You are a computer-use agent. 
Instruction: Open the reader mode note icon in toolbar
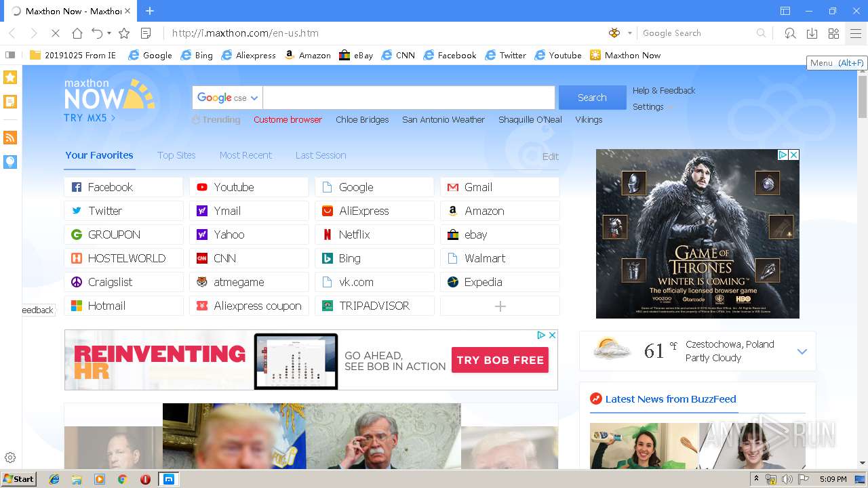tap(145, 33)
